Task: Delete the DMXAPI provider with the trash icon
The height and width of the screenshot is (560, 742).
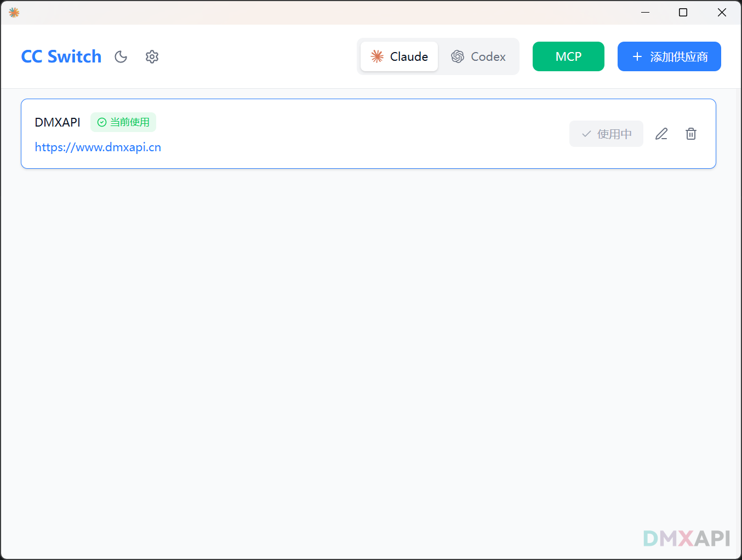Action: tap(691, 134)
